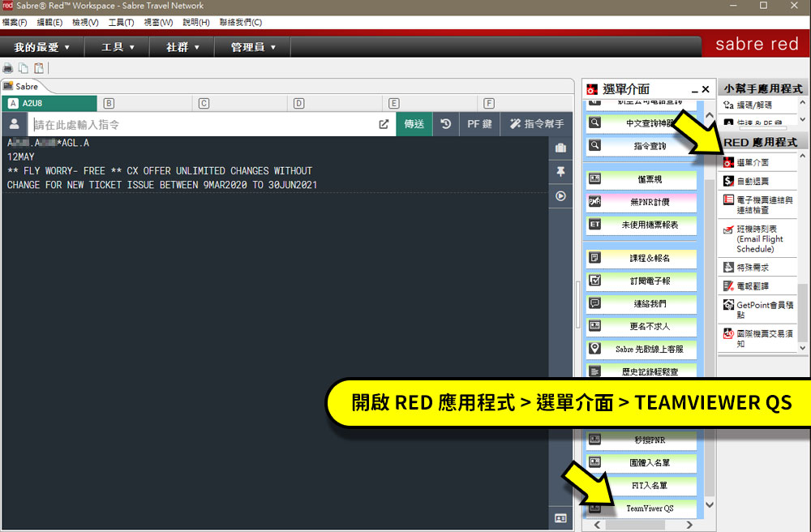
Task: Open 編輯(E) menu
Action: coord(49,22)
